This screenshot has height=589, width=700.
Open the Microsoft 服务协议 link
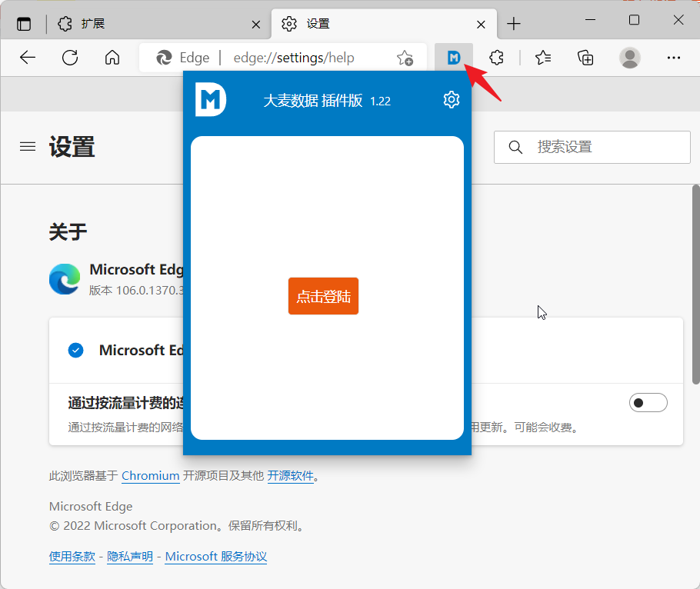tap(216, 557)
